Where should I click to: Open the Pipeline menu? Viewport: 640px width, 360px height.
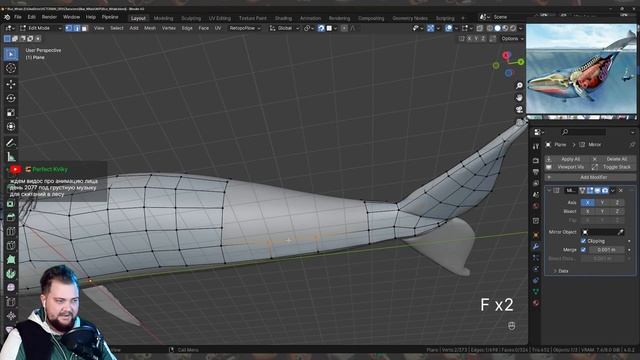click(110, 18)
